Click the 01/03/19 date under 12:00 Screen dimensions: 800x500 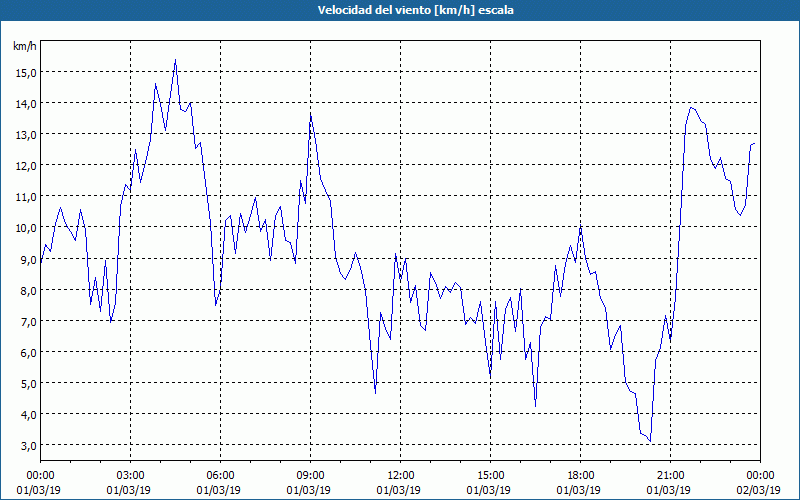398,490
